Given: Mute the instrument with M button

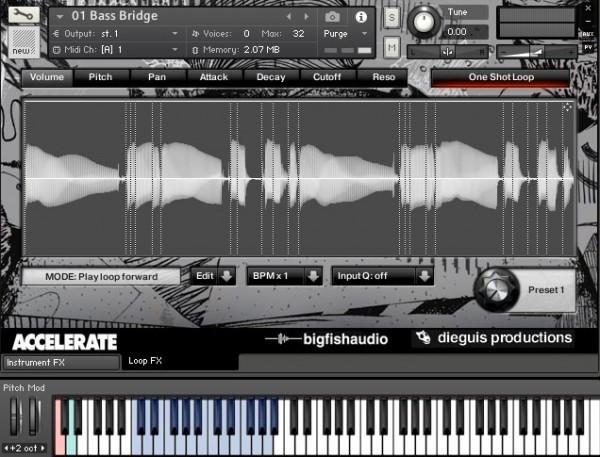Looking at the screenshot, I should tap(391, 47).
